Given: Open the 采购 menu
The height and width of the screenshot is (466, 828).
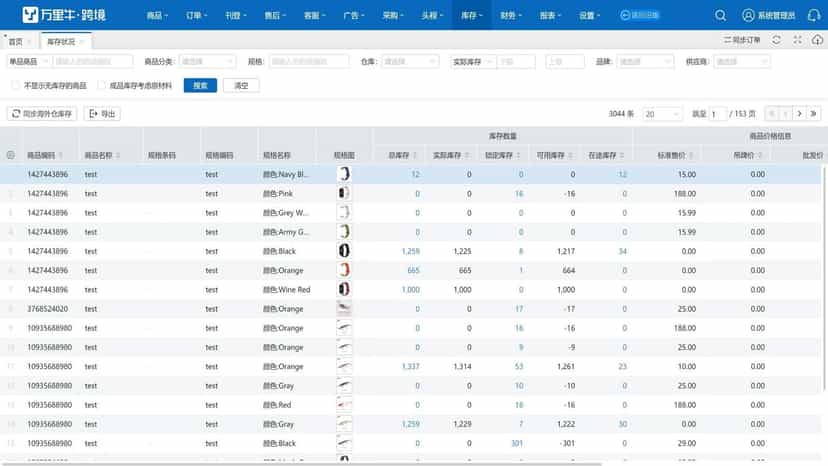Looking at the screenshot, I should [392, 15].
